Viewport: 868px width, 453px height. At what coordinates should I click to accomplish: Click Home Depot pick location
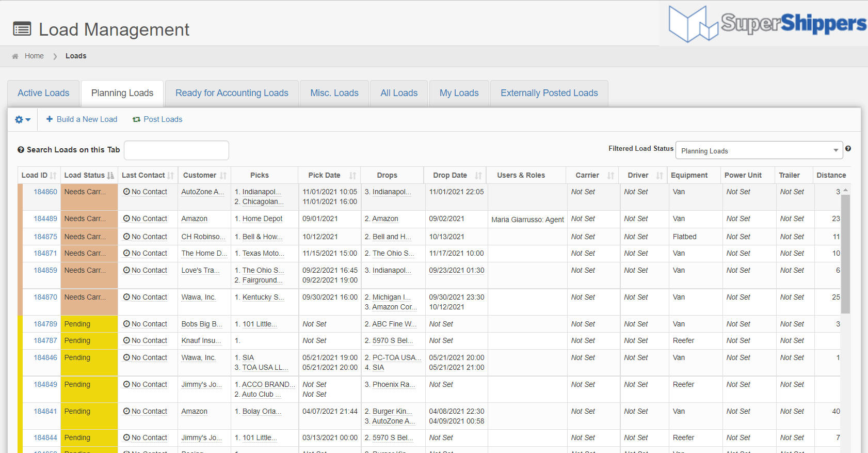(262, 218)
